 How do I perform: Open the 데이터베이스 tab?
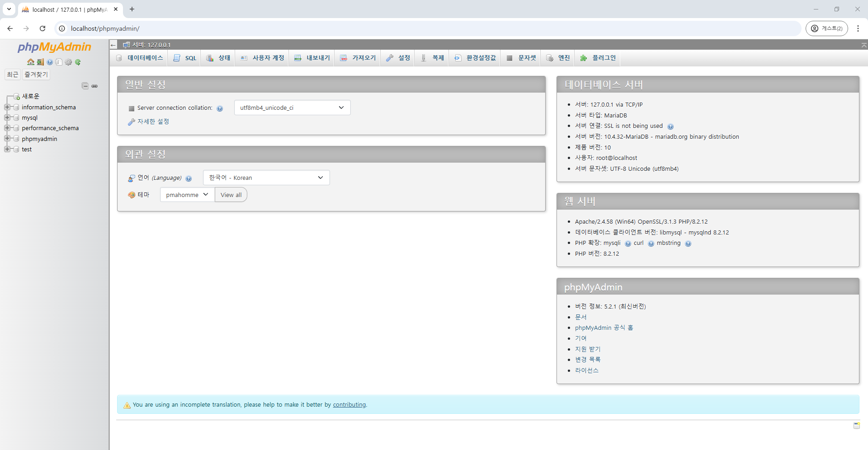[140, 58]
